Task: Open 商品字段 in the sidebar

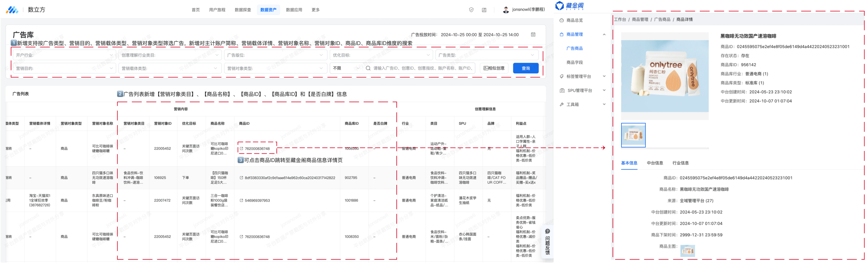Action: coord(574,62)
